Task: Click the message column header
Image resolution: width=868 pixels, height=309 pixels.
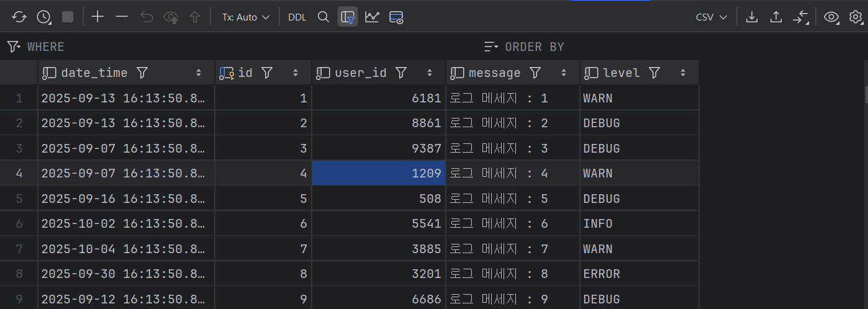Action: click(x=494, y=73)
